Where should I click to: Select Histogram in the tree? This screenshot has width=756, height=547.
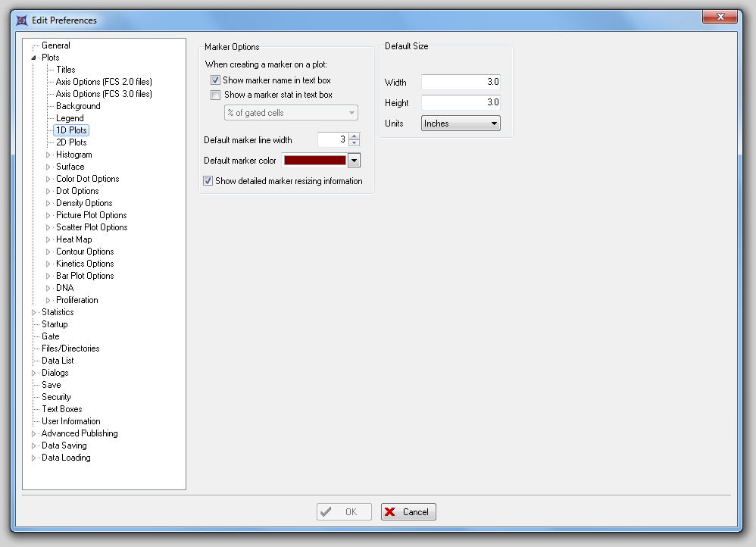click(x=73, y=155)
